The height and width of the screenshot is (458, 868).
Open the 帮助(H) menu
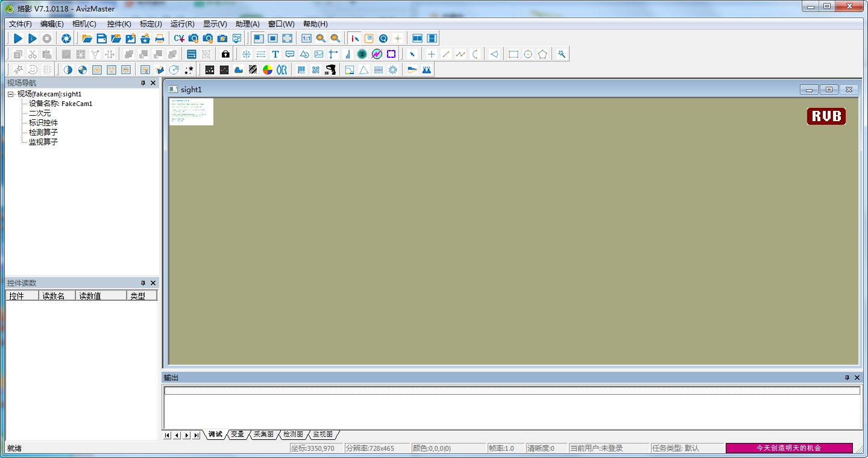tap(315, 24)
